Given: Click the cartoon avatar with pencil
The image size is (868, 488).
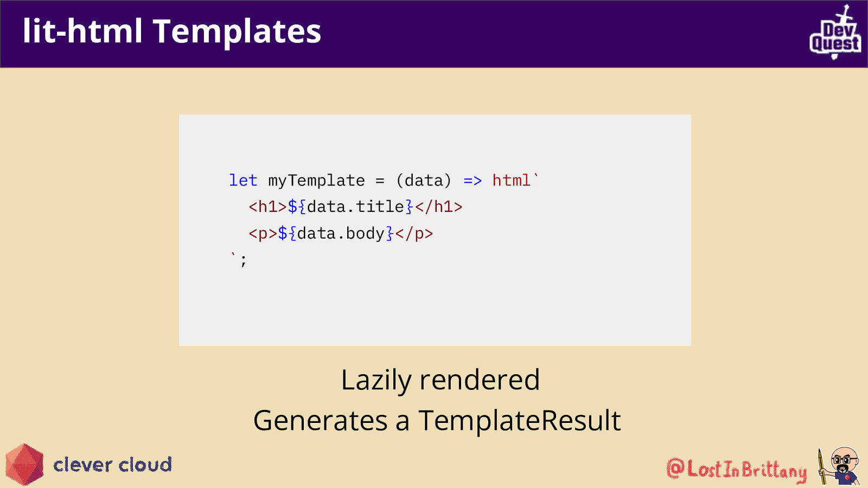Looking at the screenshot, I should tap(839, 466).
